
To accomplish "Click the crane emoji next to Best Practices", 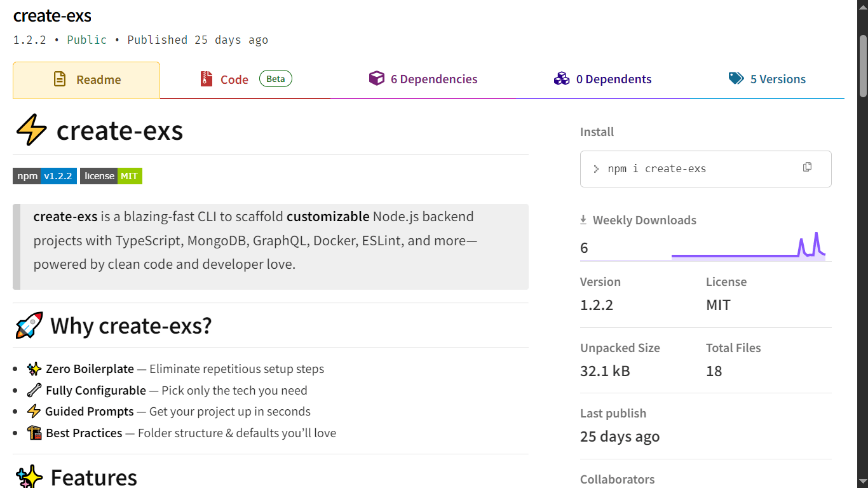I will click(x=34, y=433).
